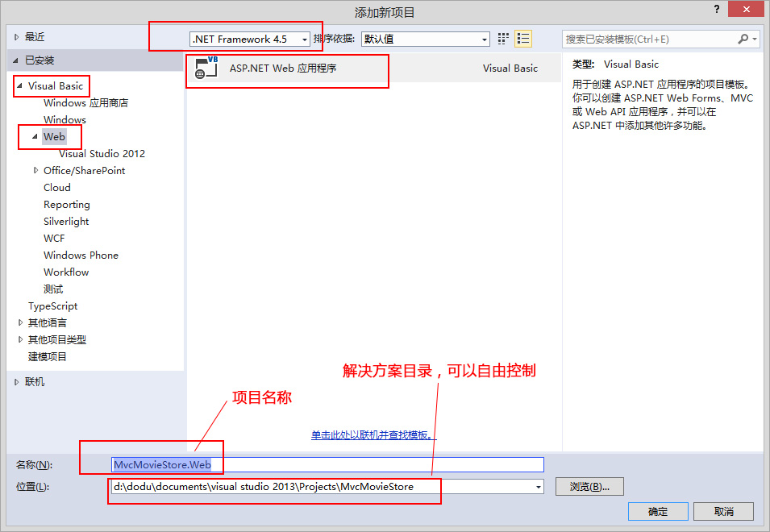Select the WCF category
770x532 pixels.
[54, 238]
